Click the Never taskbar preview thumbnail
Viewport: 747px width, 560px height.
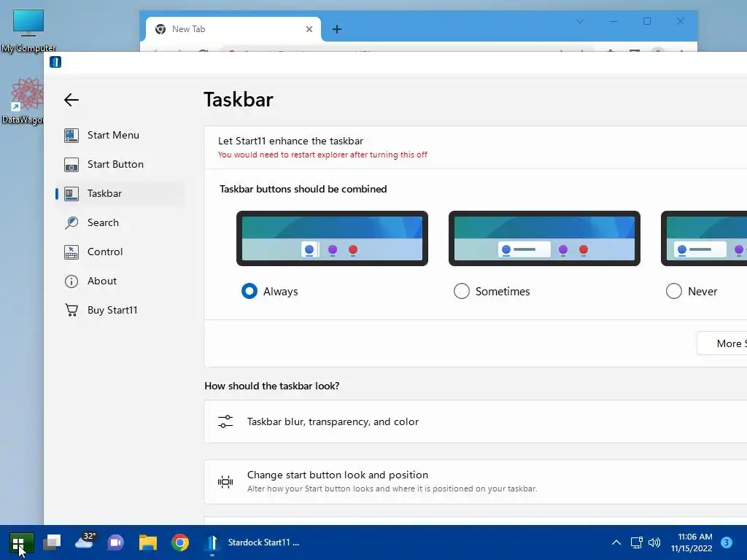tap(704, 238)
